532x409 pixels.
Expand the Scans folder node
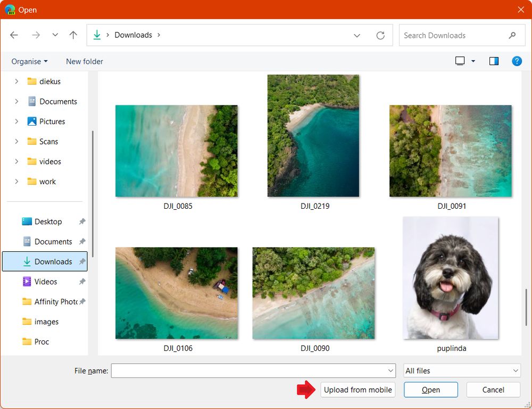[x=16, y=142]
